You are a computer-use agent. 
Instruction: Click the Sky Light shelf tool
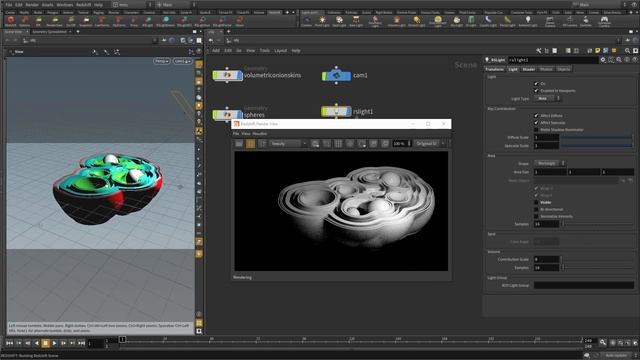[x=457, y=21]
